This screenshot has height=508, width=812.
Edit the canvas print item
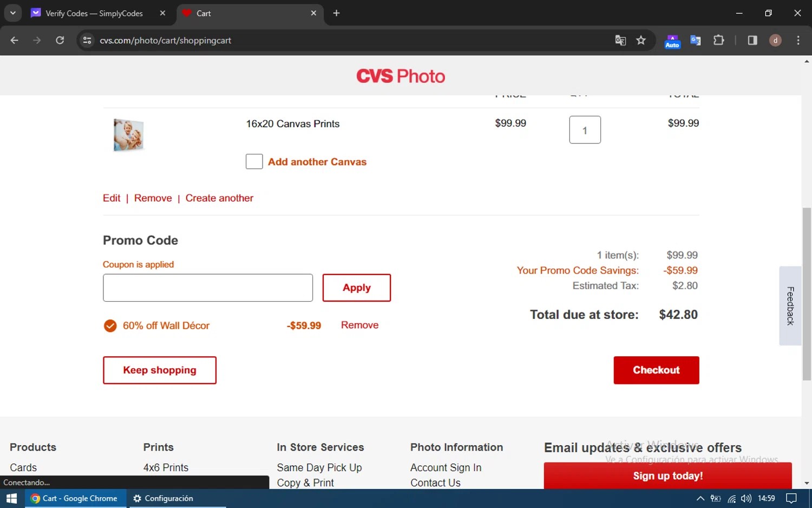tap(112, 198)
